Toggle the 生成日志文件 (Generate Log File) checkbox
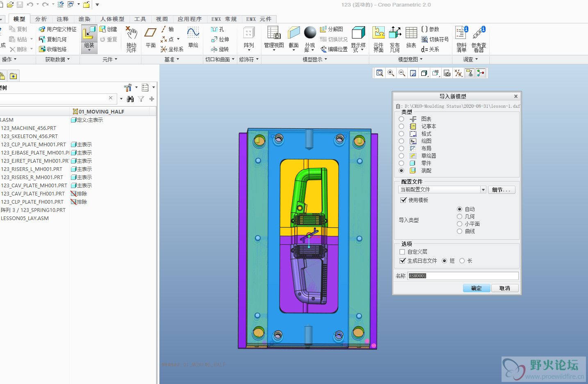Image resolution: width=588 pixels, height=384 pixels. (402, 261)
